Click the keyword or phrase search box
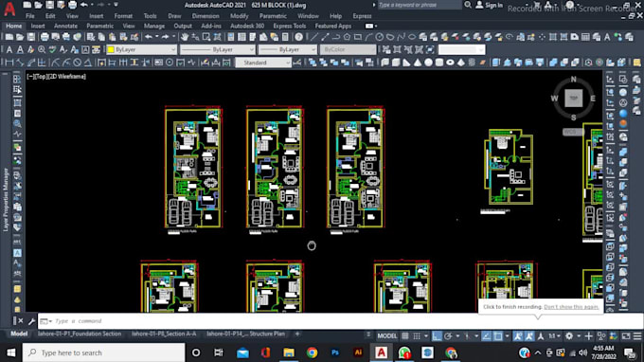The width and height of the screenshot is (644, 362). 419,5
